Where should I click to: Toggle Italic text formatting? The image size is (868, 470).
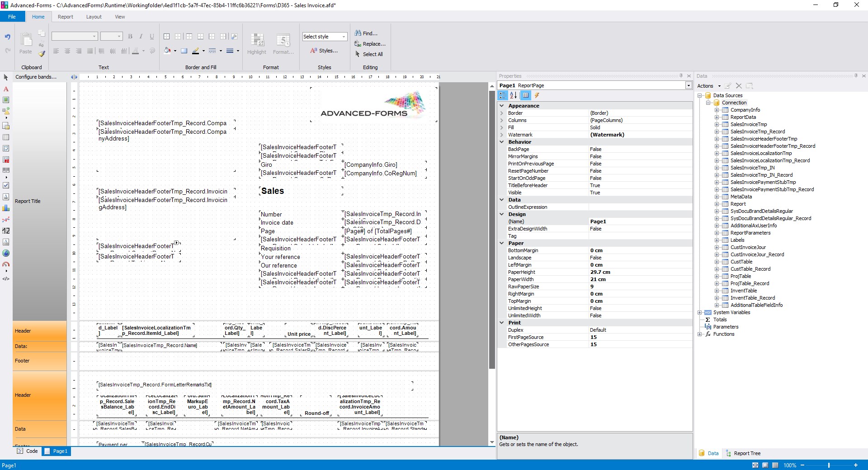point(141,37)
